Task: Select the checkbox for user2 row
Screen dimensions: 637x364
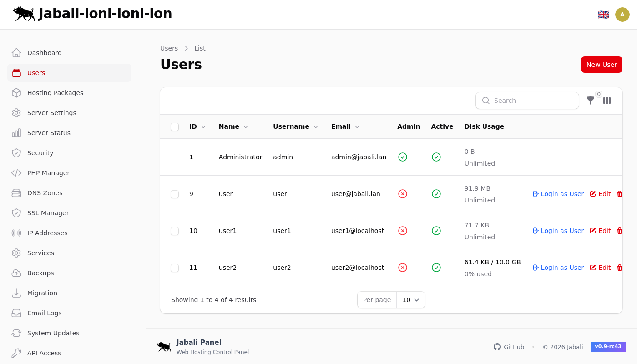Action: tap(175, 268)
